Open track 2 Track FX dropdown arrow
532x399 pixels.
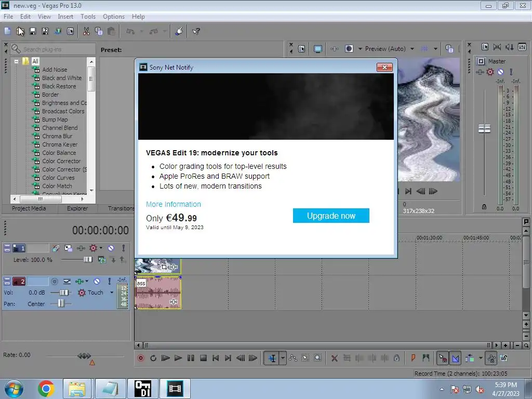click(x=87, y=281)
